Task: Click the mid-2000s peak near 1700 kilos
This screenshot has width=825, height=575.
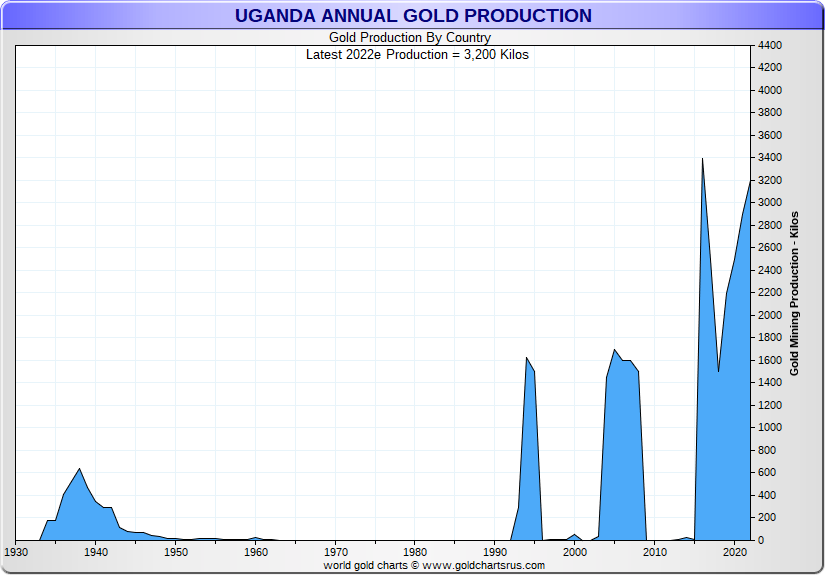Action: point(615,350)
